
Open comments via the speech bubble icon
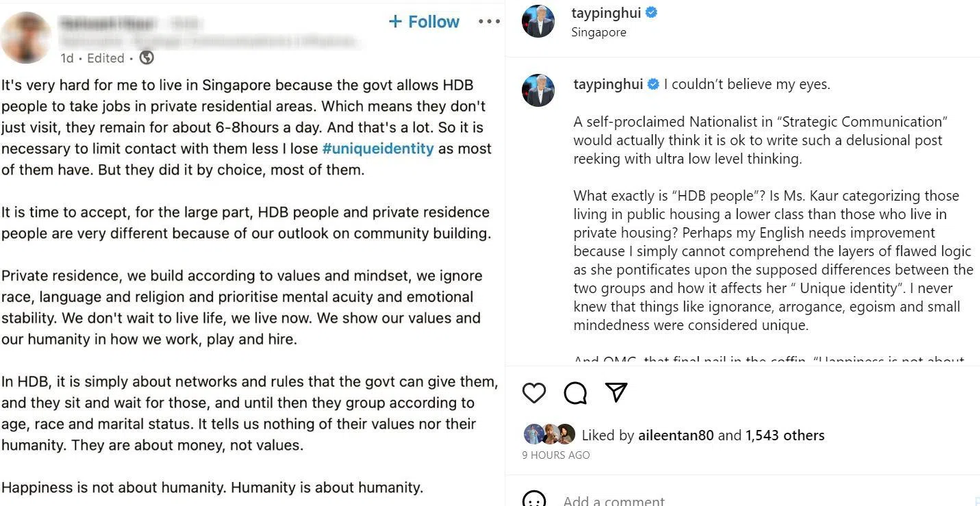575,392
